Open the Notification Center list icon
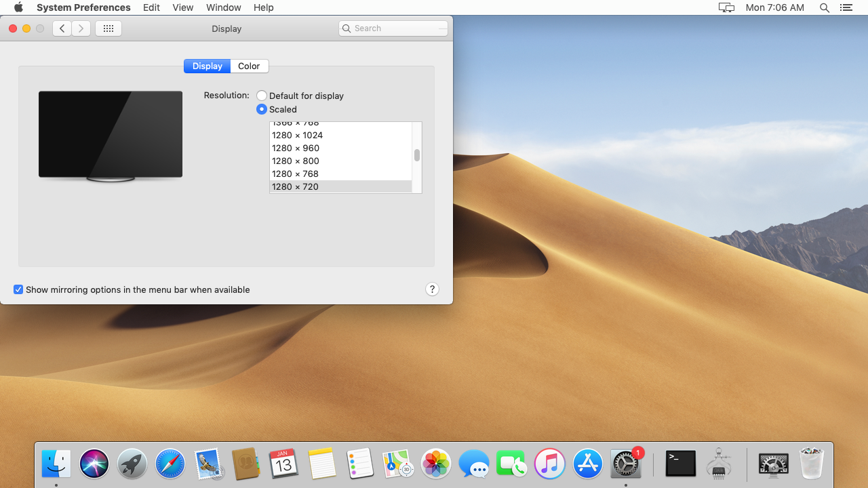 coord(846,7)
